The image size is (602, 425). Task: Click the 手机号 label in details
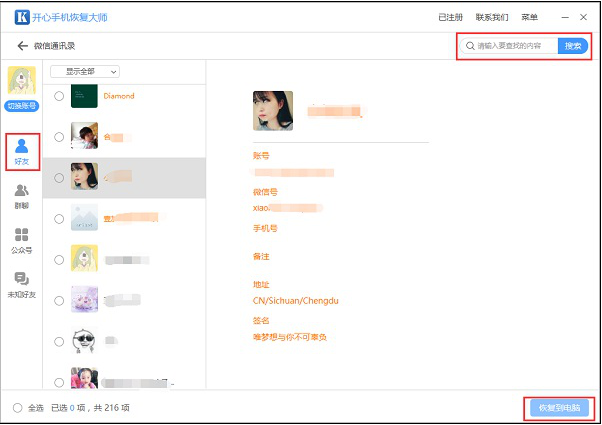point(265,228)
